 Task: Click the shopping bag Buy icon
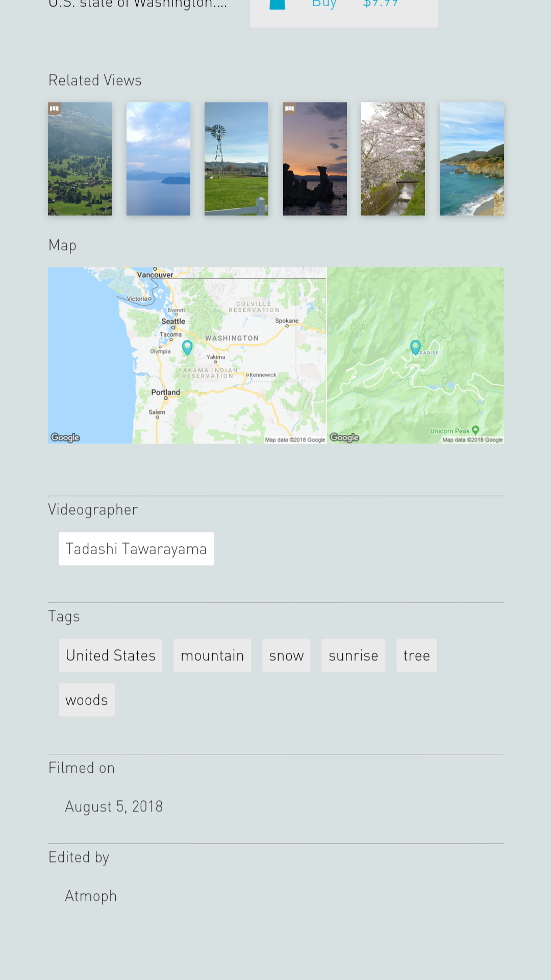(x=277, y=4)
